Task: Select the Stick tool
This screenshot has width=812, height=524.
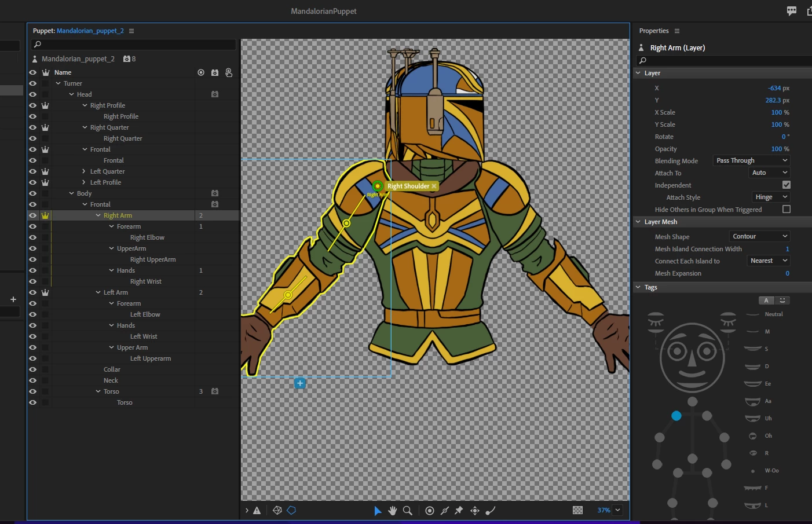Action: 445,510
